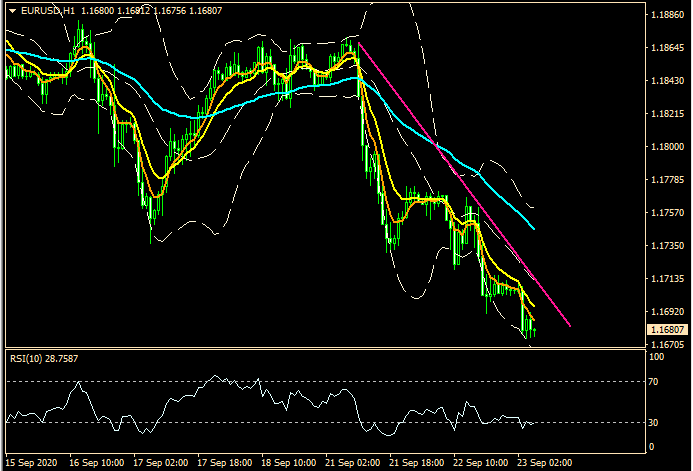Click the 21 Sep 02:00 time label
The image size is (693, 471).
click(354, 464)
